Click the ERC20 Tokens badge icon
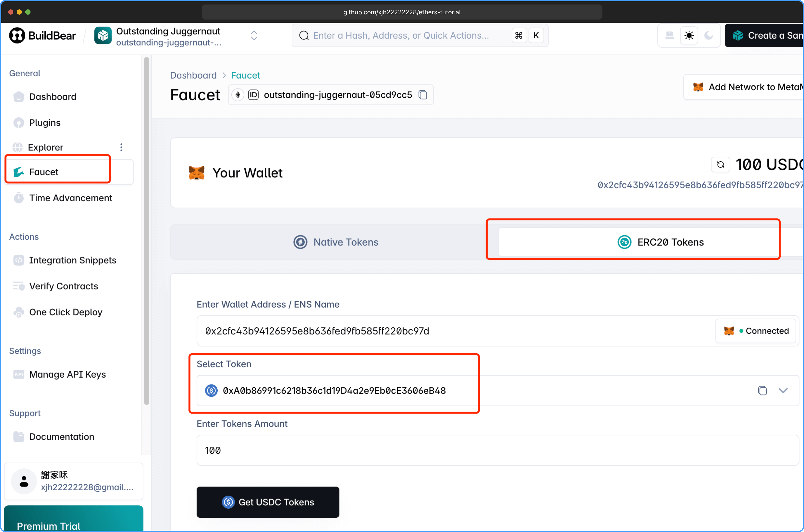The width and height of the screenshot is (804, 532). (x=624, y=242)
